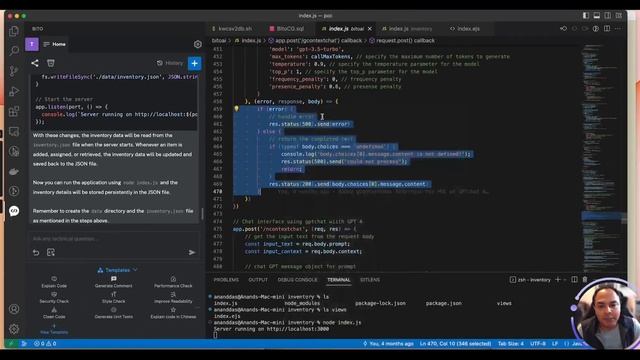640x360 pixels.
Task: Start a new Bito chat with plus
Action: pos(195,63)
